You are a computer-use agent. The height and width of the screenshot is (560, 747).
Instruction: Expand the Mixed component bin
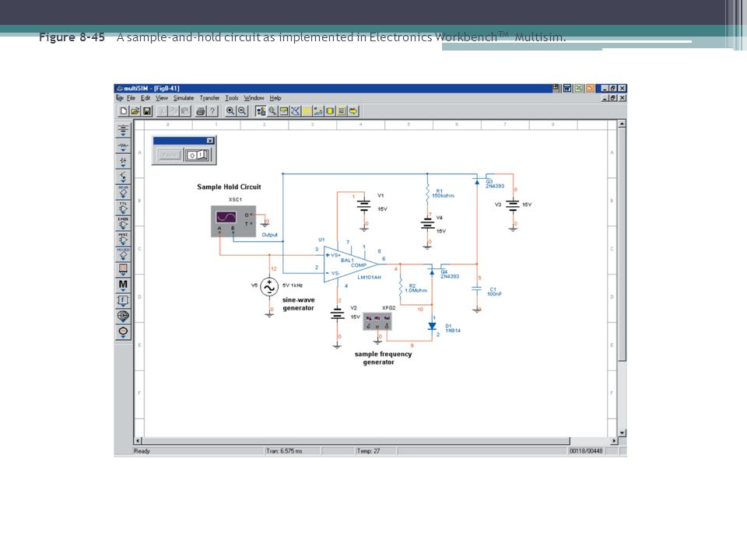[123, 254]
